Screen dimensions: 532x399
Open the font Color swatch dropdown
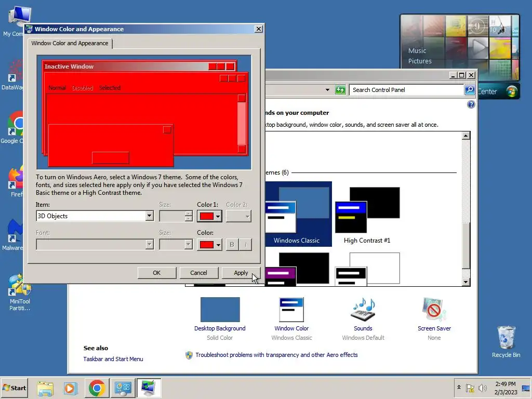pos(210,245)
